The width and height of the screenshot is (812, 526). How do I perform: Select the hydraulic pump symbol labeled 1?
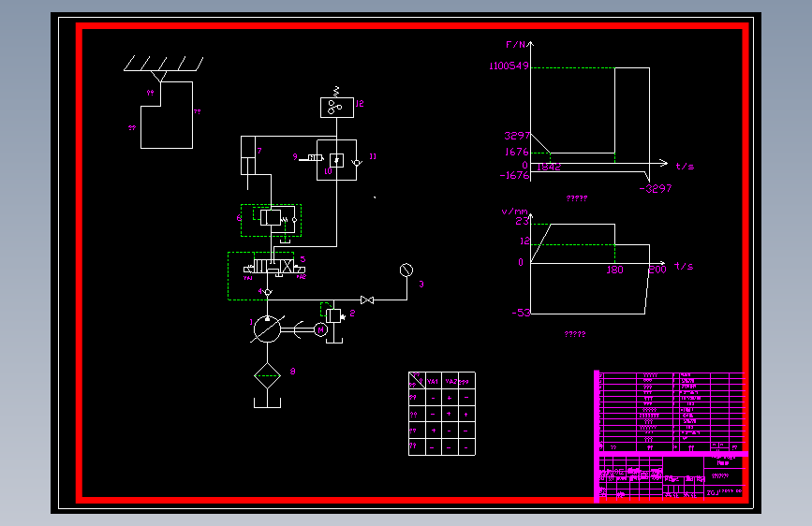(267, 329)
